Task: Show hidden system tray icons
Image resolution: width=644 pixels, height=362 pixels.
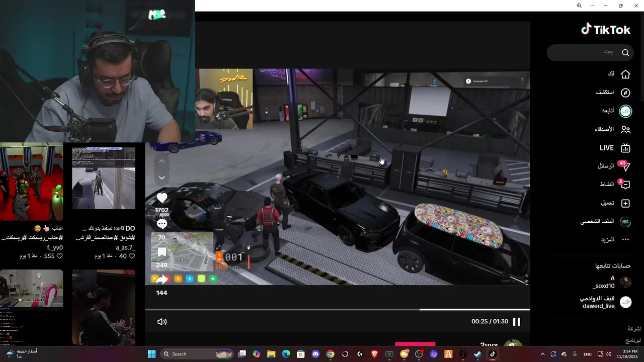Action: (542, 354)
